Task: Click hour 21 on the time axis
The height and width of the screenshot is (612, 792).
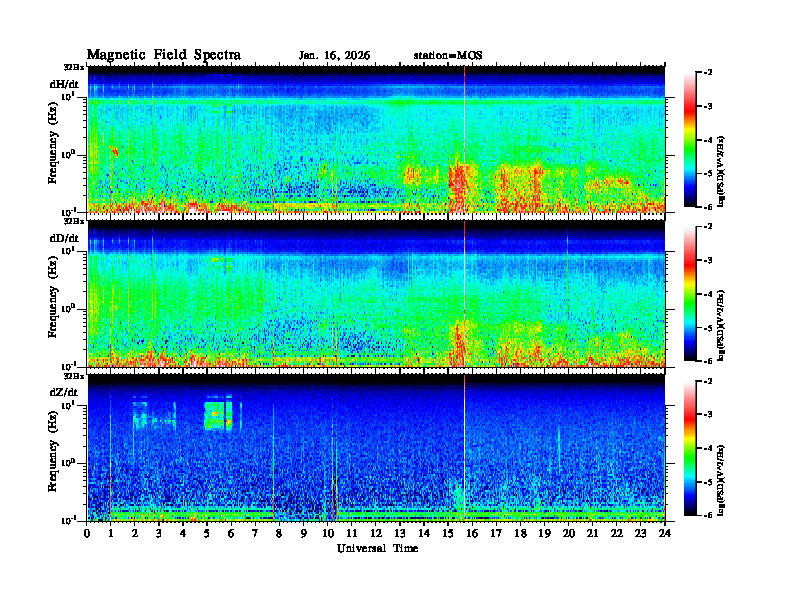Action: [592, 533]
